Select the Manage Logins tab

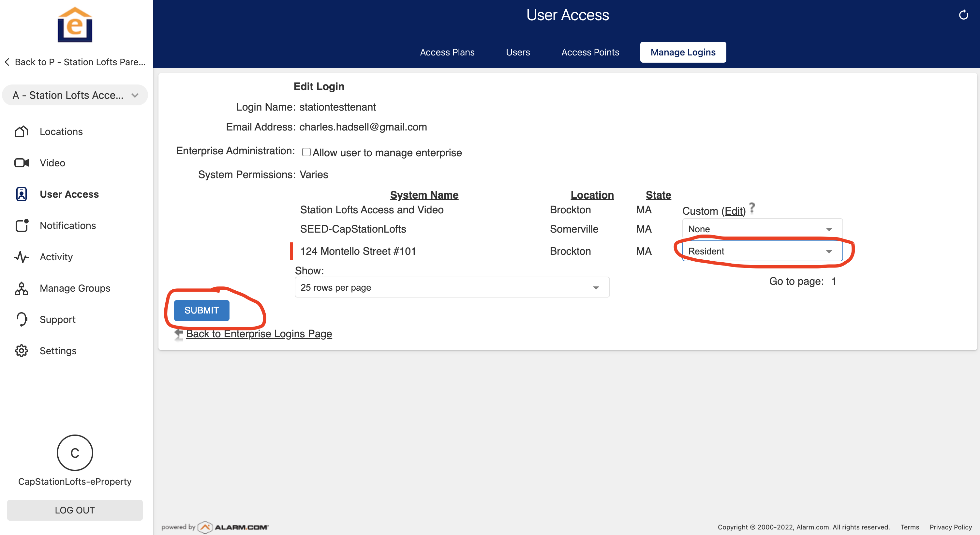point(683,52)
